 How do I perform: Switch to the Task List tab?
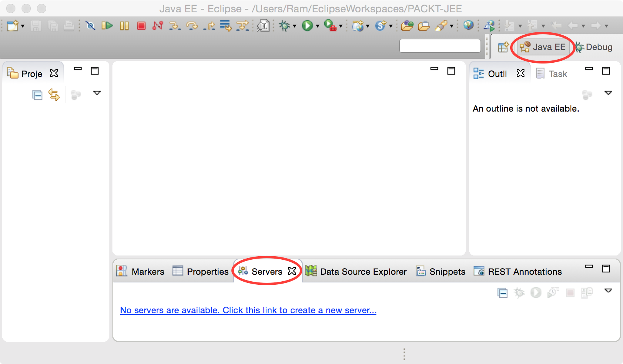pyautogui.click(x=551, y=73)
